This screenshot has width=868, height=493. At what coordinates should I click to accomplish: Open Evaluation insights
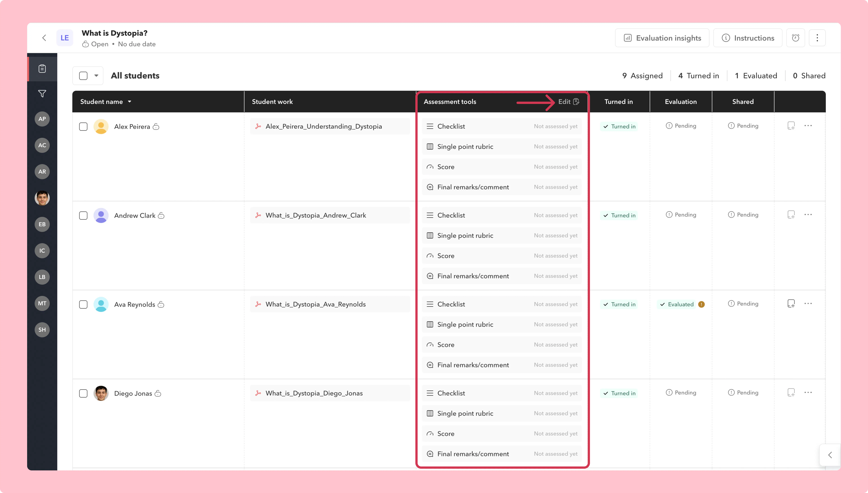pos(662,38)
